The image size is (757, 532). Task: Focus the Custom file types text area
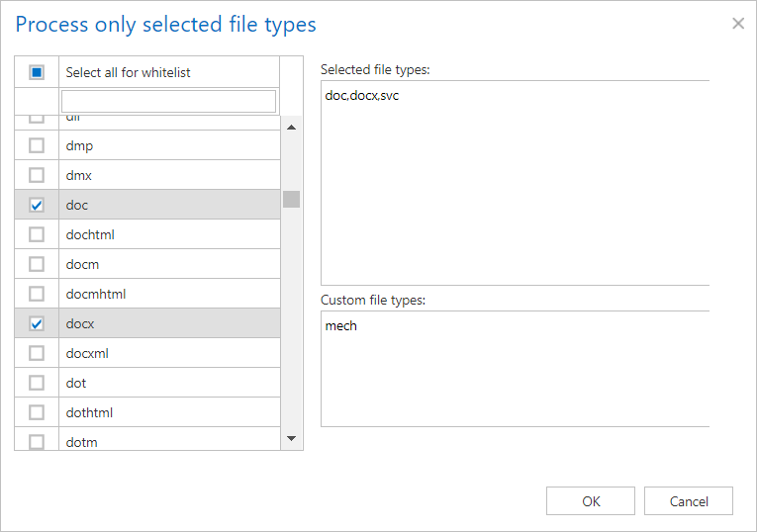(x=515, y=368)
